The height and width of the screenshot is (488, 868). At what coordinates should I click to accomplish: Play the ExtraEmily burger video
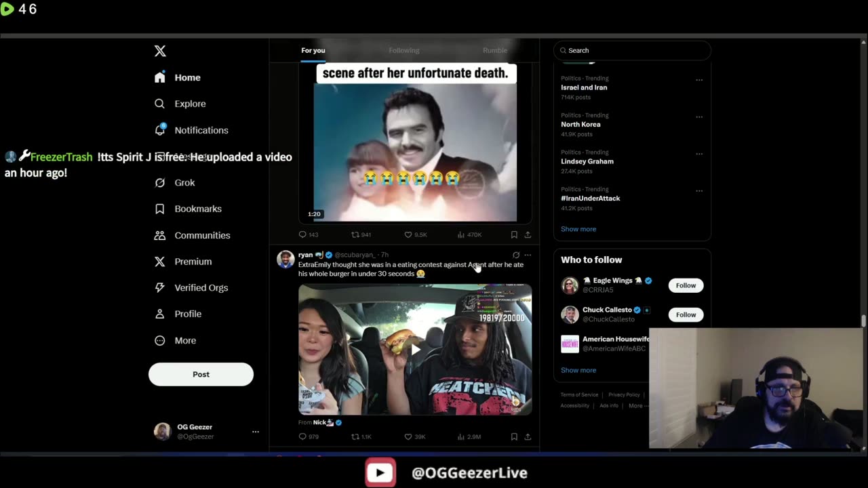pos(415,349)
